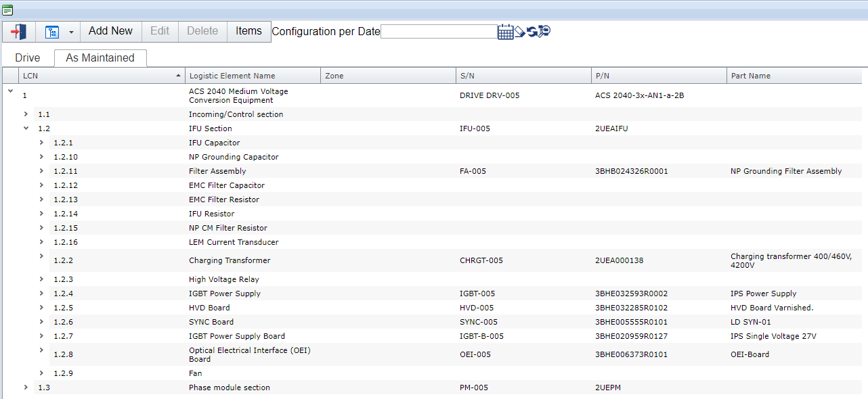This screenshot has height=399, width=868.
Task: Click serial number SYNC-005
Action: 479,322
